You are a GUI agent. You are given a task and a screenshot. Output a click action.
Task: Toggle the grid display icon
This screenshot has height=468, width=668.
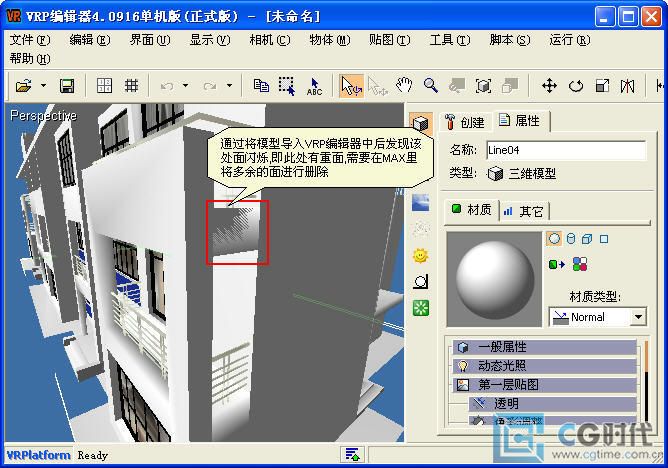coord(132,86)
